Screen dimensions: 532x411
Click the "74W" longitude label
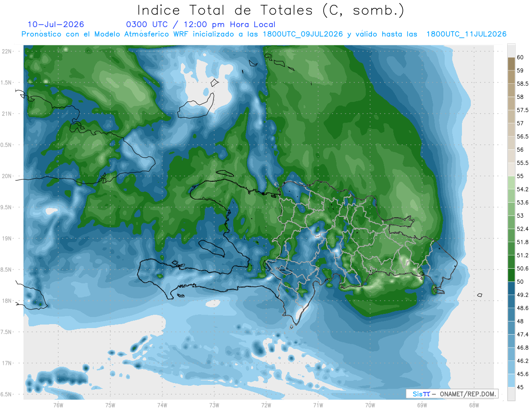click(162, 405)
